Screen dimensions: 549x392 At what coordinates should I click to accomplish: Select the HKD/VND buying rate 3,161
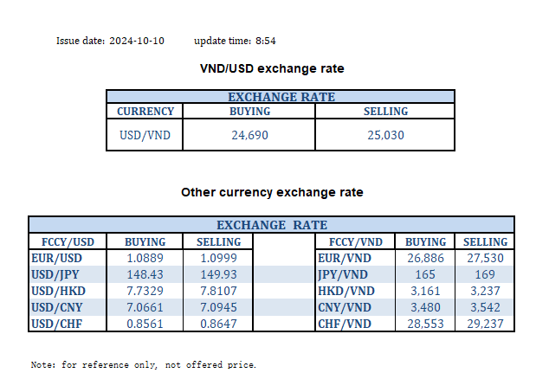coord(425,291)
